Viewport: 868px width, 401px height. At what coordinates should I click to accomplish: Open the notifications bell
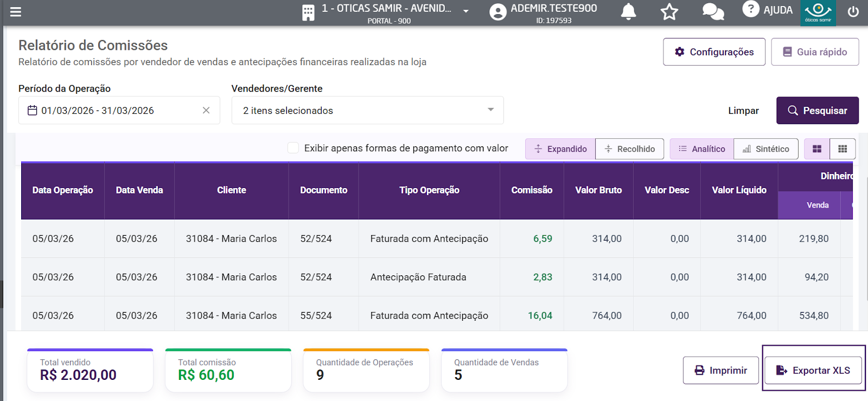tap(628, 11)
